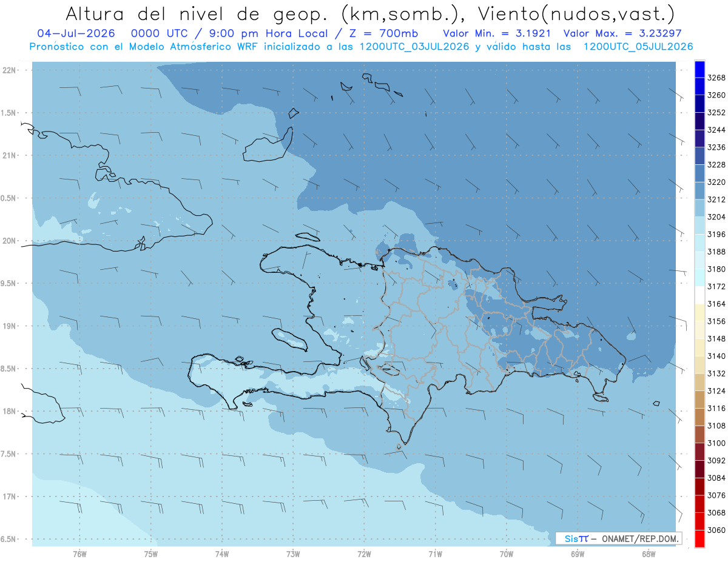
Task: Click the latitude label '19N'
Action: (x=9, y=326)
